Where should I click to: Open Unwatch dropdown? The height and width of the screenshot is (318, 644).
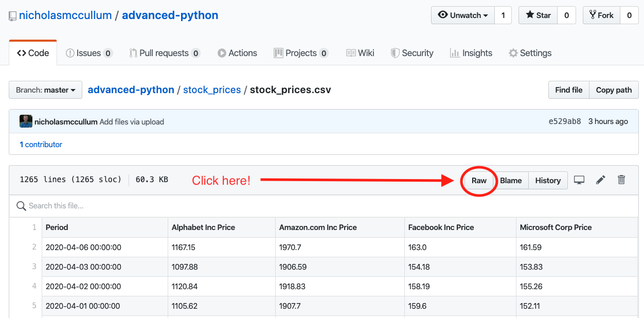click(463, 15)
